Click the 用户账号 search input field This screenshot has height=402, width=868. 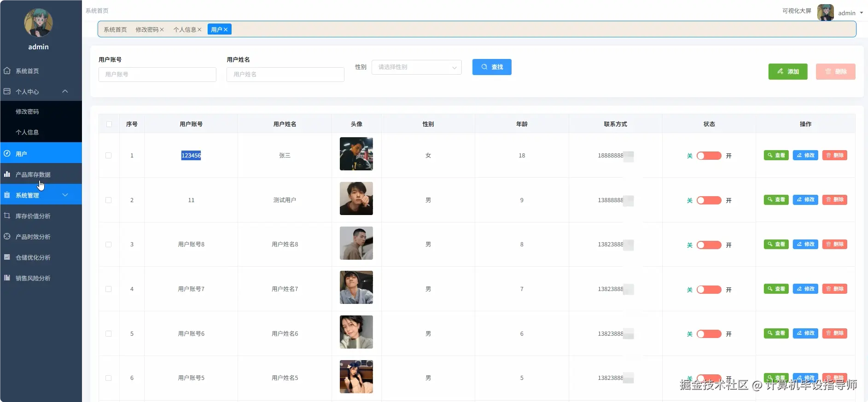click(157, 75)
